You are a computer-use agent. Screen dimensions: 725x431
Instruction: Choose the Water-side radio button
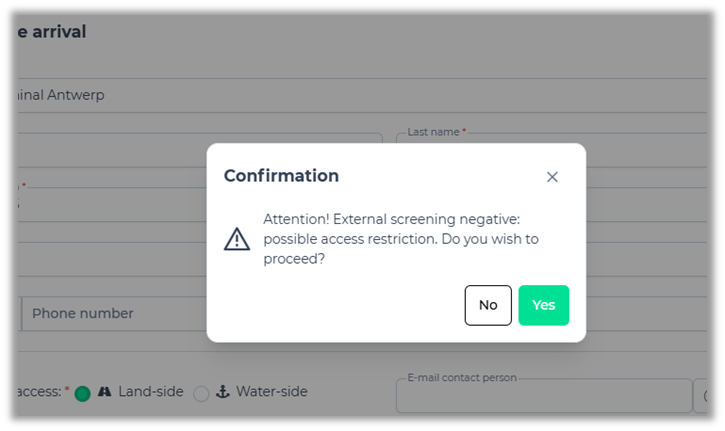pyautogui.click(x=201, y=393)
